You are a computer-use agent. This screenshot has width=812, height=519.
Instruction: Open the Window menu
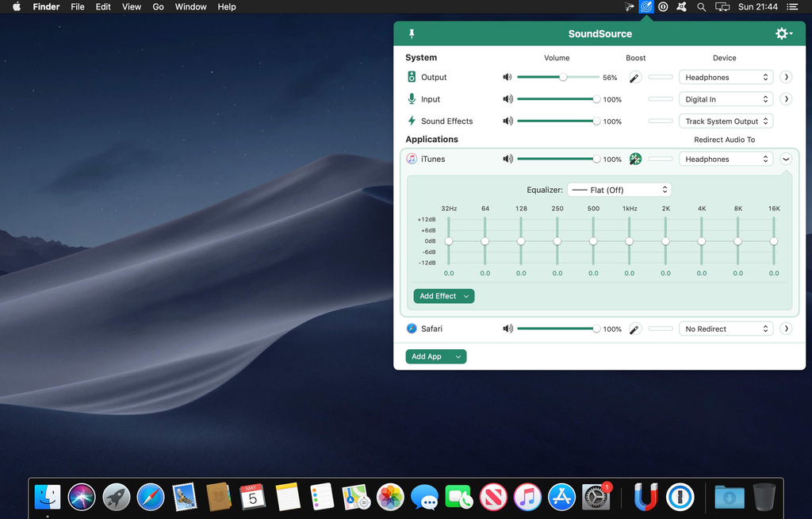tap(190, 7)
